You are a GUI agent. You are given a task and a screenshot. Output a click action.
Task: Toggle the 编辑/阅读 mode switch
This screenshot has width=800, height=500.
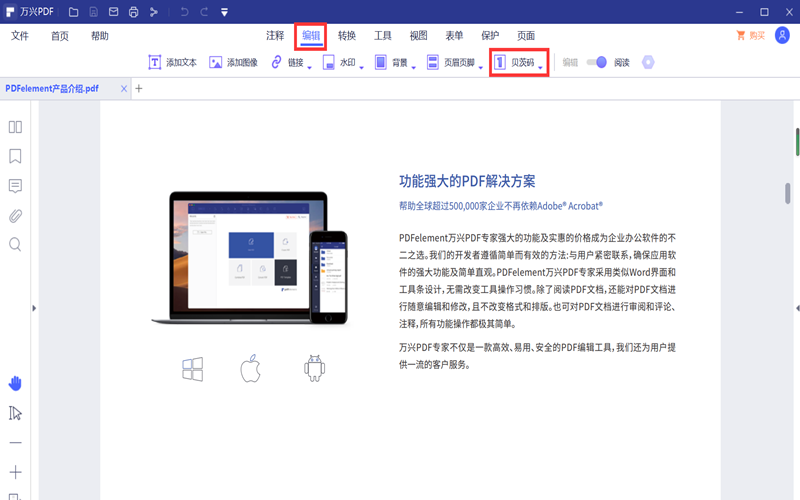pos(597,62)
